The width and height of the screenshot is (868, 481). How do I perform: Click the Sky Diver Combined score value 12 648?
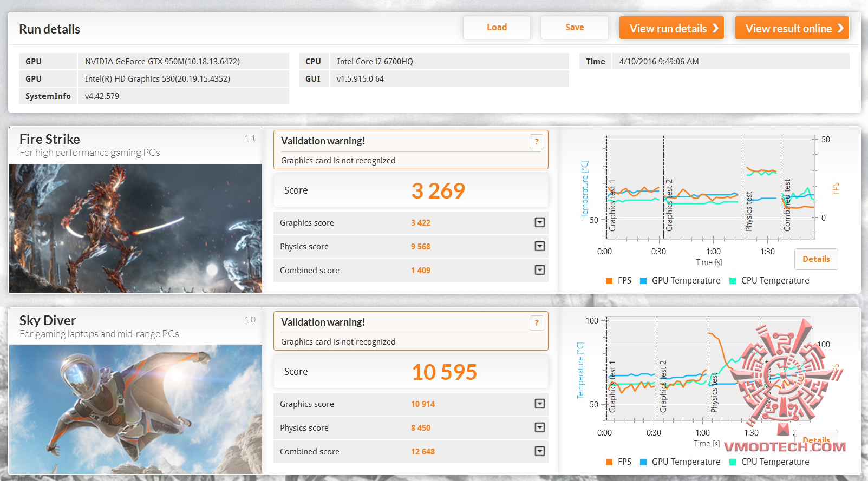423,452
